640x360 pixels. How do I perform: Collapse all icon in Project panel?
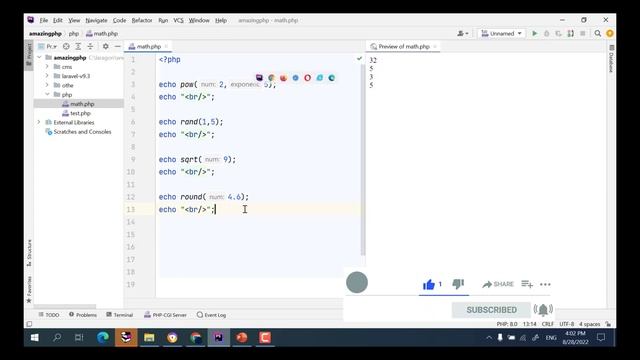(x=90, y=47)
